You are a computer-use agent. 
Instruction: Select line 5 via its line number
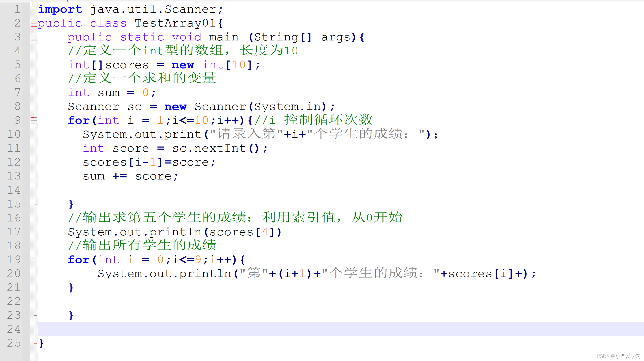(17, 65)
